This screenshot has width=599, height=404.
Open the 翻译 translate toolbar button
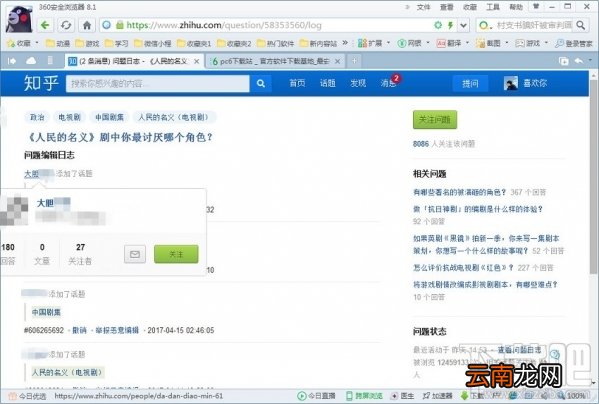tap(449, 43)
